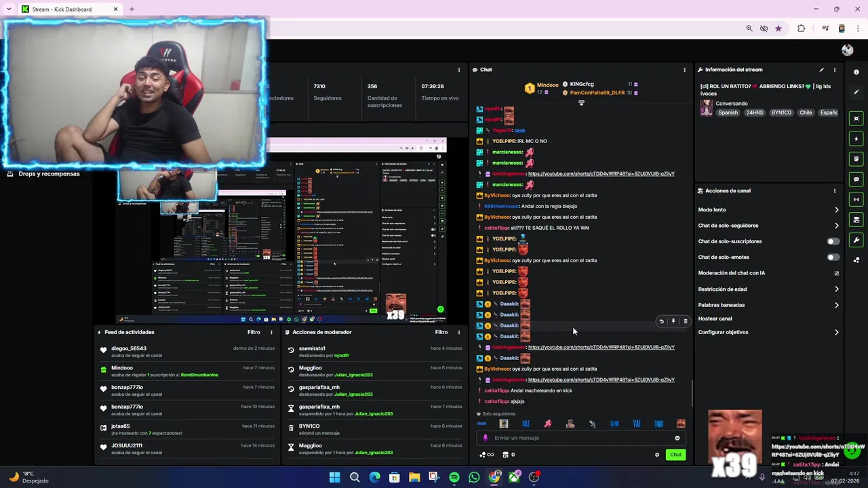
Task: Click the 24HRS stream tag
Action: tap(754, 113)
